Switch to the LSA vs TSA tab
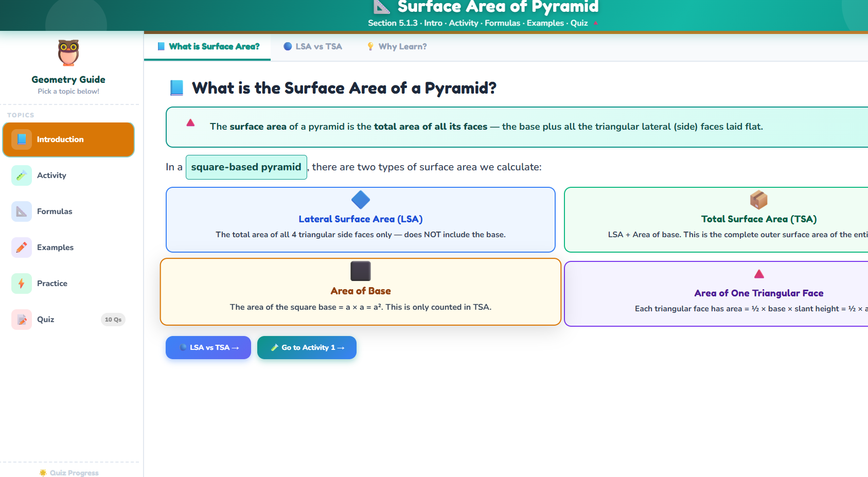The image size is (868, 477). [x=312, y=46]
